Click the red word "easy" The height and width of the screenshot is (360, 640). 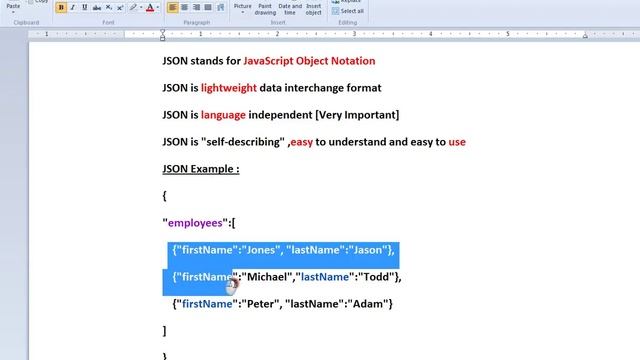coord(302,142)
